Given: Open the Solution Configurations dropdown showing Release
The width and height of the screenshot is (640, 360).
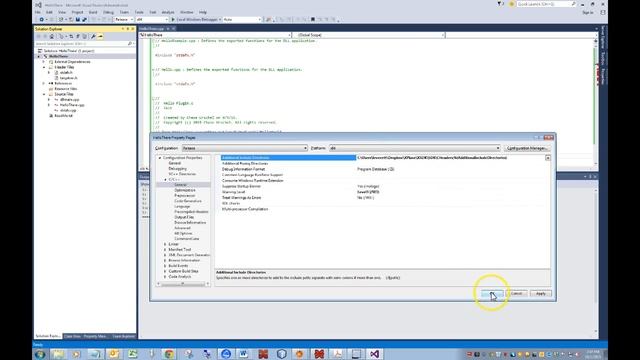Looking at the screenshot, I should pos(124,20).
